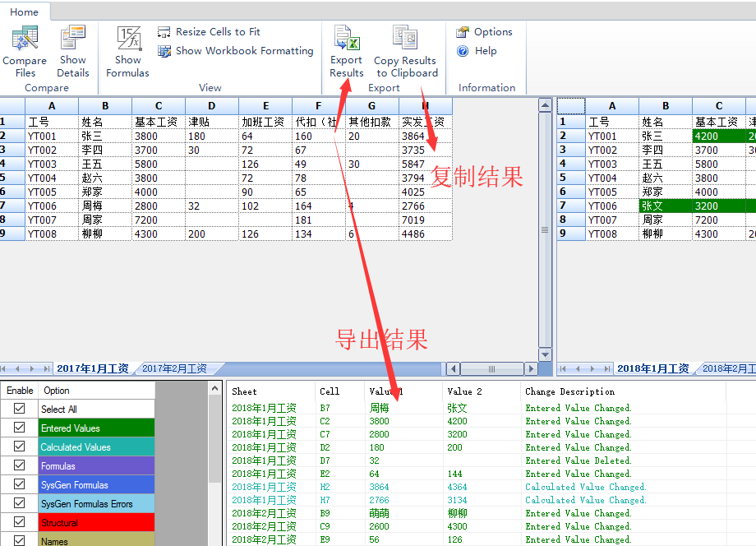
Task: Toggle Show Formulas
Action: coord(127,52)
